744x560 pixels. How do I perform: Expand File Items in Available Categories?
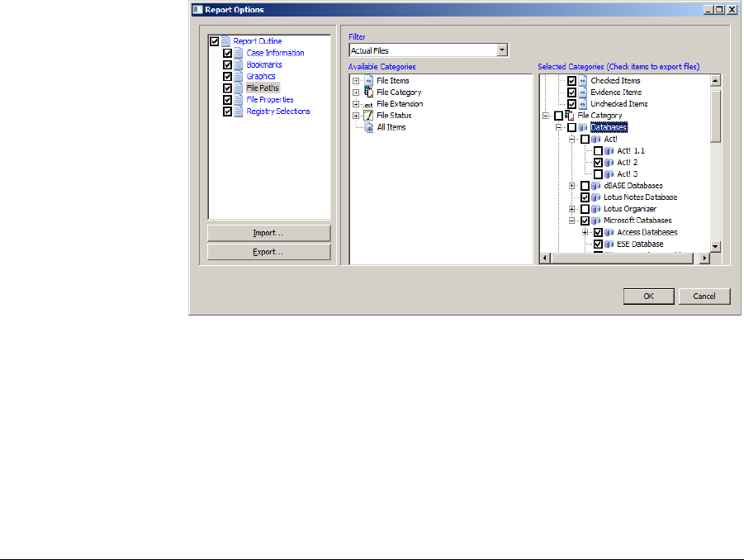tap(355, 81)
